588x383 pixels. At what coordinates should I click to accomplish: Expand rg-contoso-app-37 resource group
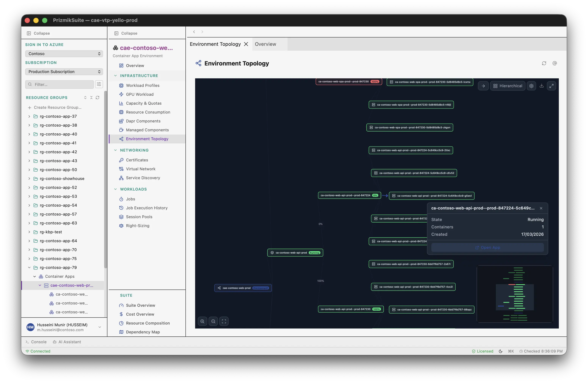tap(29, 116)
